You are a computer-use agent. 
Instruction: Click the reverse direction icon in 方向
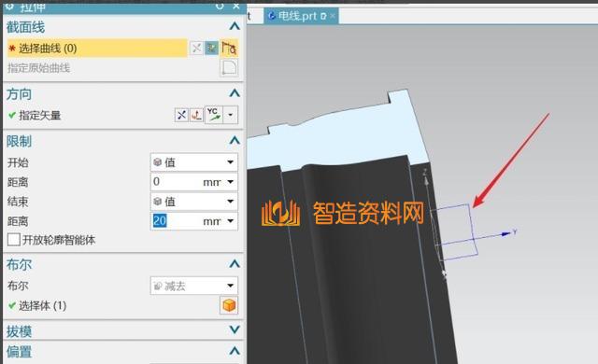click(x=181, y=115)
